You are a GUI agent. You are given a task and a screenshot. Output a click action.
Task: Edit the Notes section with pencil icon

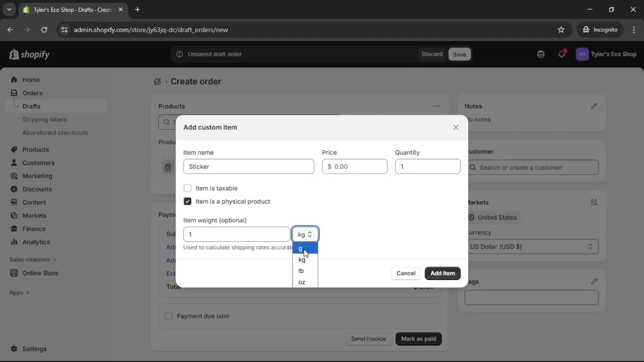(x=594, y=106)
